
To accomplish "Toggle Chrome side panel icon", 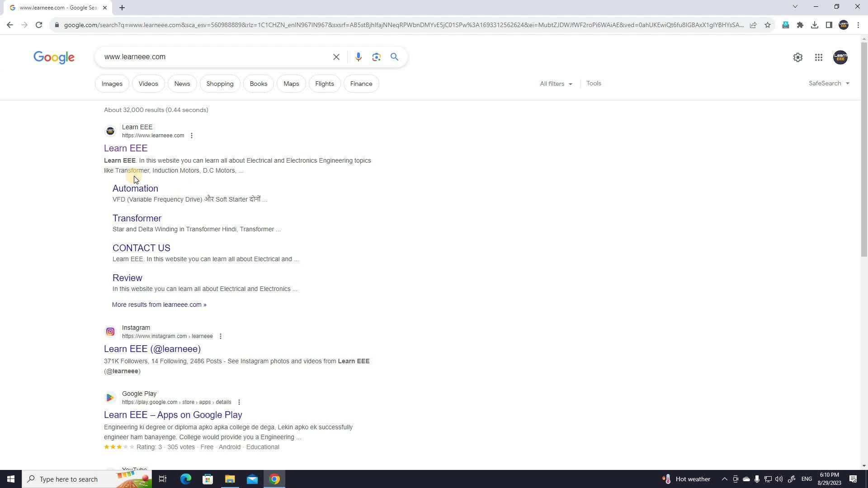I will (829, 25).
